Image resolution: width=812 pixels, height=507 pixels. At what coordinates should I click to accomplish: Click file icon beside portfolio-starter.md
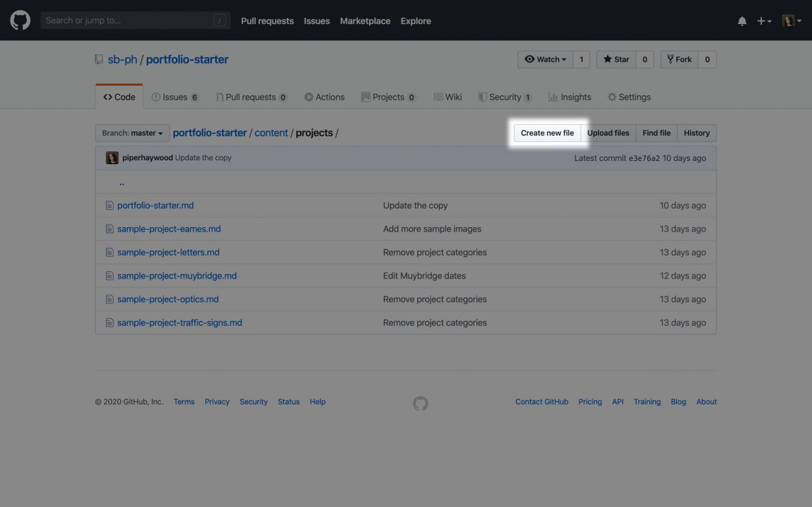tap(110, 205)
